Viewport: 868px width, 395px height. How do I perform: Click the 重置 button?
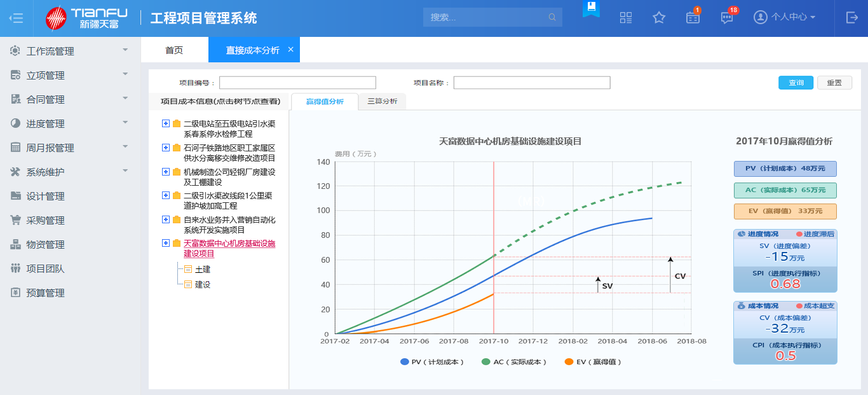[x=834, y=83]
